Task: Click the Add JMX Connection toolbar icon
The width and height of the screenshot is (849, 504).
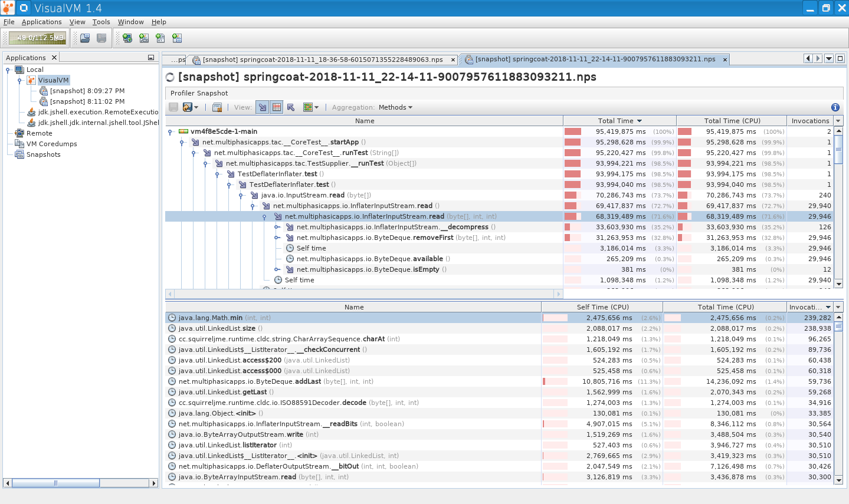Action: tap(144, 38)
